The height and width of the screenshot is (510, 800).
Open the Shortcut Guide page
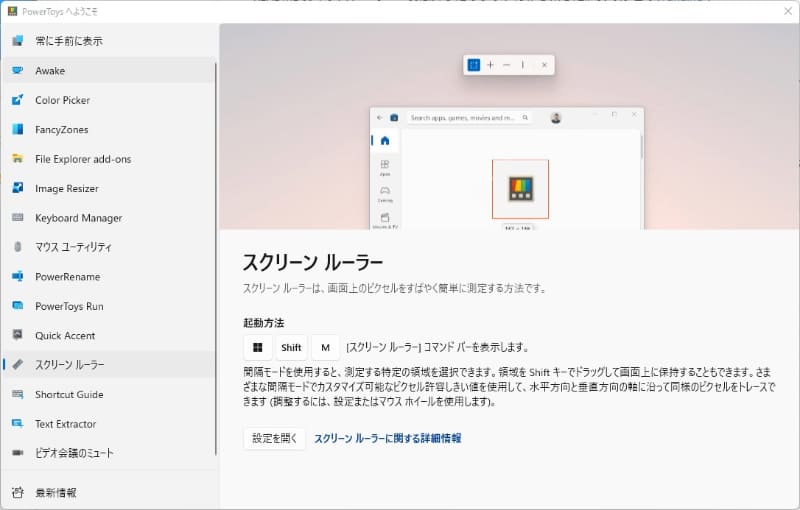pos(109,394)
